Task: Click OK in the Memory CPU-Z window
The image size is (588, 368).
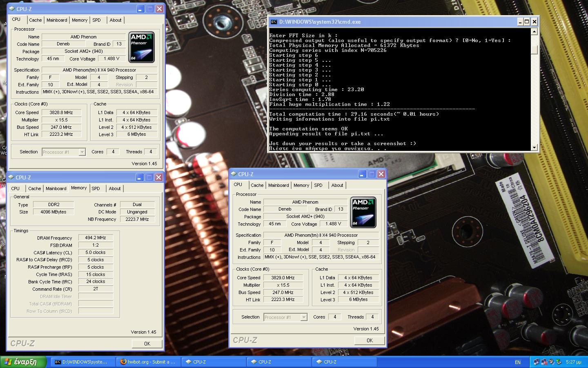Action: (x=147, y=344)
